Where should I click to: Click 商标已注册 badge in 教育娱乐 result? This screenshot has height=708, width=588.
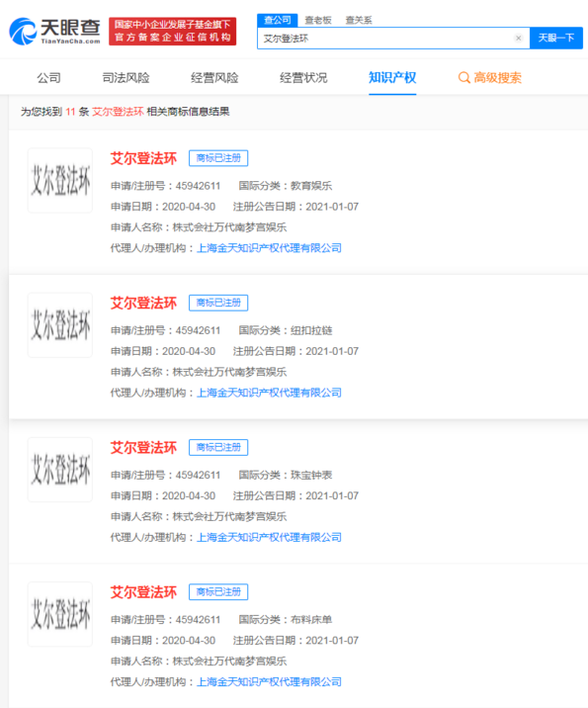point(218,158)
